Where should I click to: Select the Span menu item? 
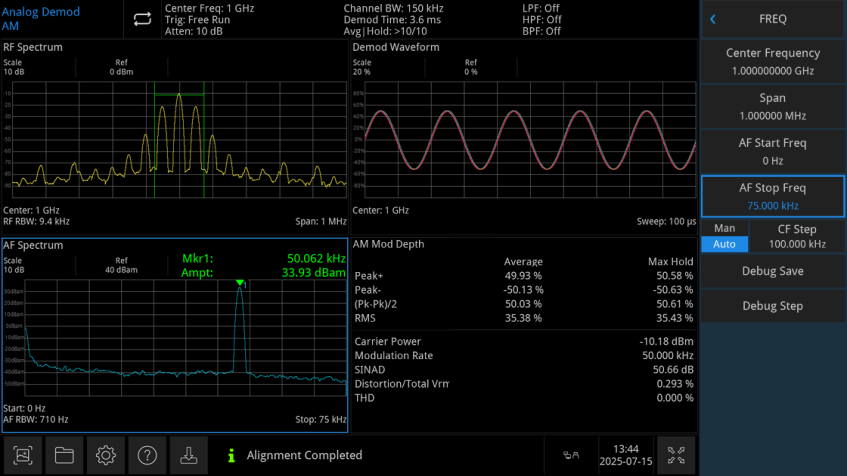pos(774,106)
